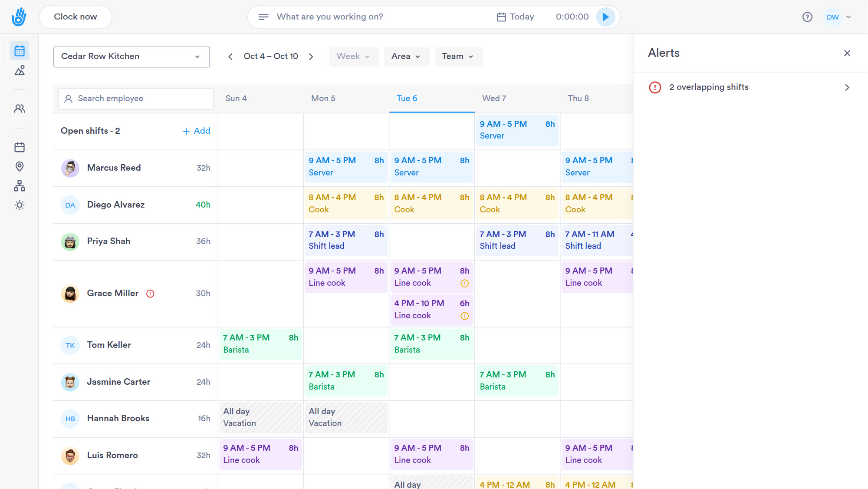The image size is (868, 489).
Task: Click the task list icon in timer bar
Action: (x=263, y=17)
